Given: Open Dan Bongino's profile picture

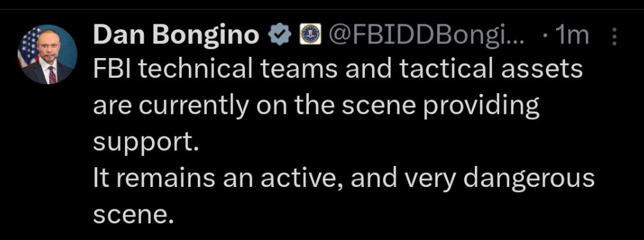Looking at the screenshot, I should click(47, 54).
